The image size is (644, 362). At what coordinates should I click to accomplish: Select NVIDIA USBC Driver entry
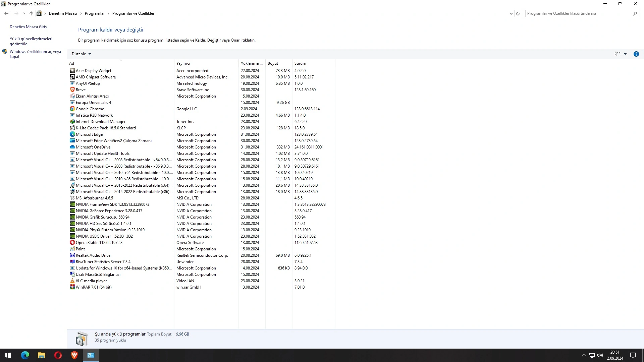click(x=201, y=236)
